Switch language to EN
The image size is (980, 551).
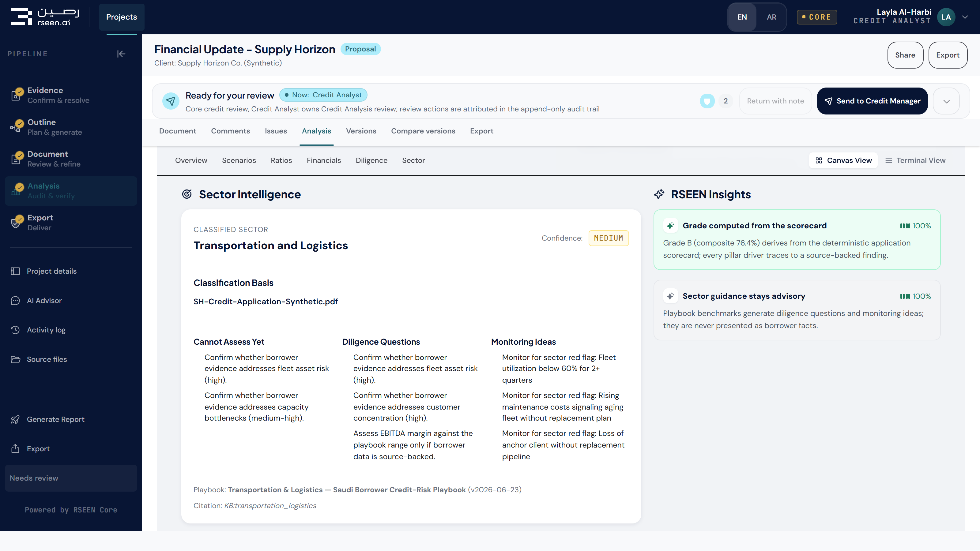(742, 17)
